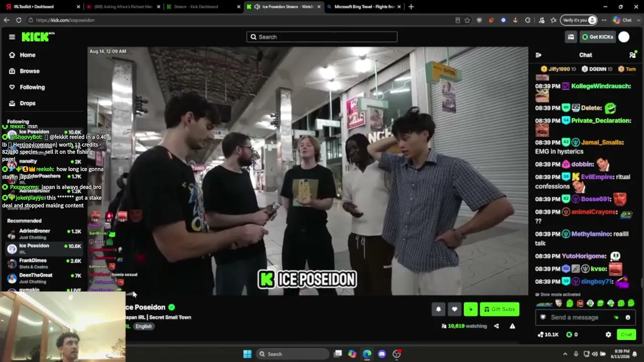
Task: Open the chat viewers list icon
Action: pos(632,55)
